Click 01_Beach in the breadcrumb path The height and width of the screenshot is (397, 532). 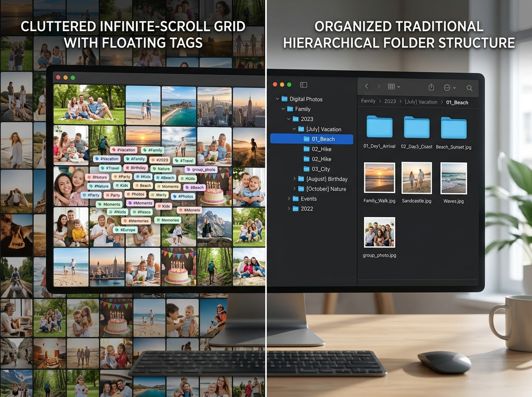click(x=457, y=102)
